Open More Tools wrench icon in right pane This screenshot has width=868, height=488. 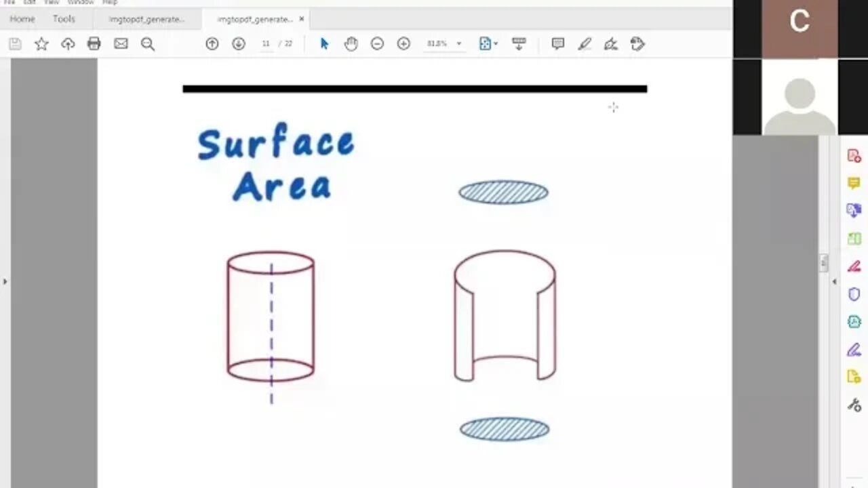(854, 405)
